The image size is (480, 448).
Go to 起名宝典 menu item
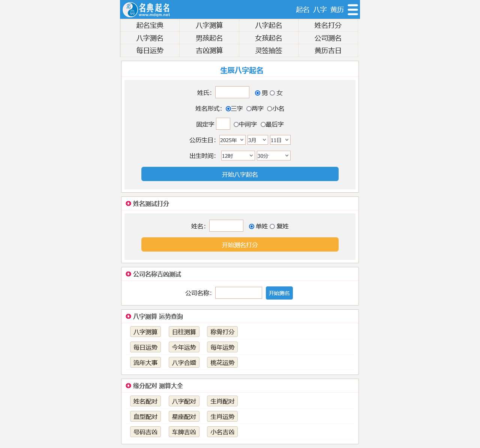(150, 25)
